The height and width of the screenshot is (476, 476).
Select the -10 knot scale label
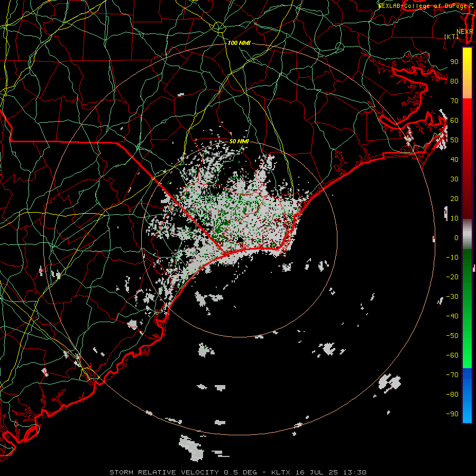coord(452,258)
